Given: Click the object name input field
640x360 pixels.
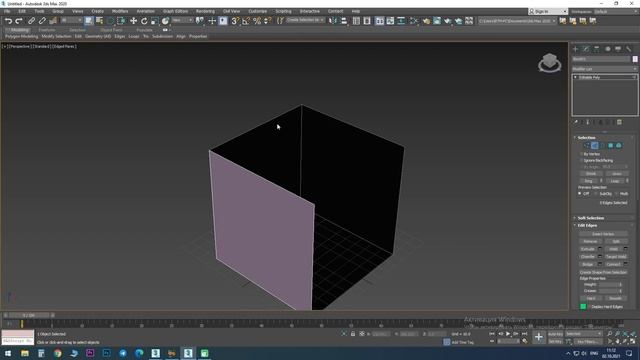Looking at the screenshot, I should 601,59.
